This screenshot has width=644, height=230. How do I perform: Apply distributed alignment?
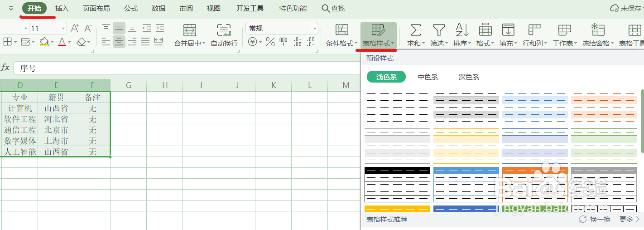click(x=159, y=42)
